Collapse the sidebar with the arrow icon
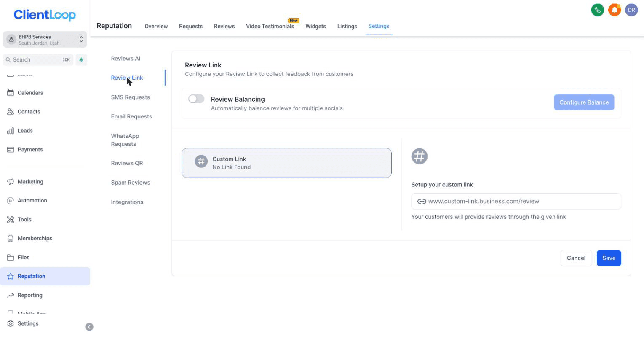The width and height of the screenshot is (644, 339). (89, 327)
